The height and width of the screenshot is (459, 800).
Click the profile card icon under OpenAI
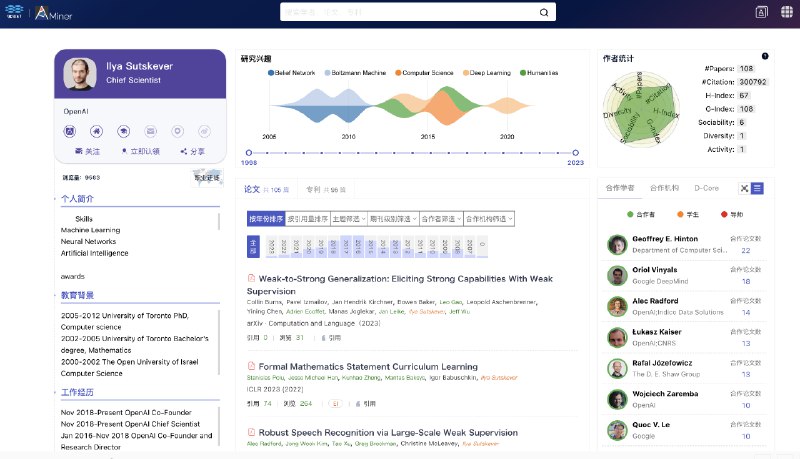pyautogui.click(x=69, y=132)
